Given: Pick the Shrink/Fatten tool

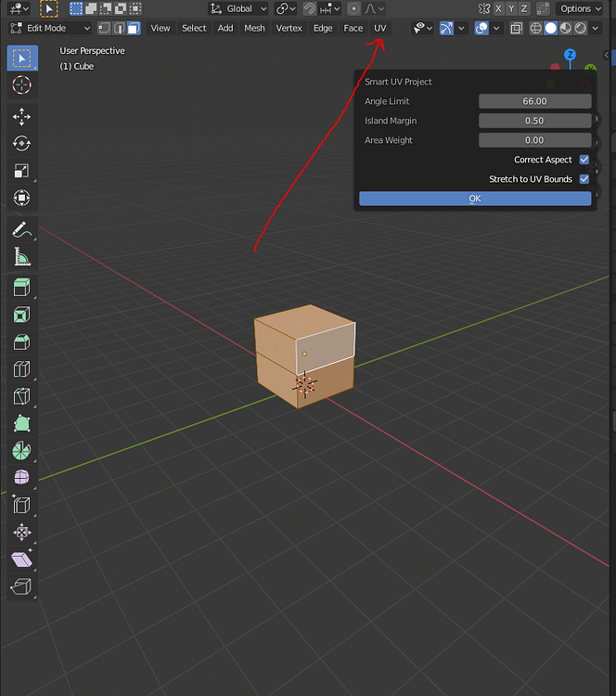Looking at the screenshot, I should click(x=22, y=532).
